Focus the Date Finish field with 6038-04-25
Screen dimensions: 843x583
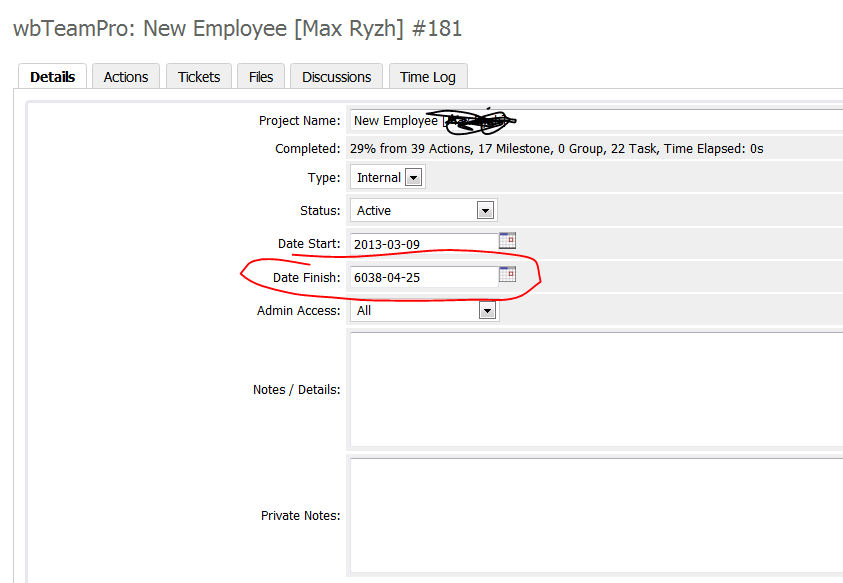tap(423, 278)
